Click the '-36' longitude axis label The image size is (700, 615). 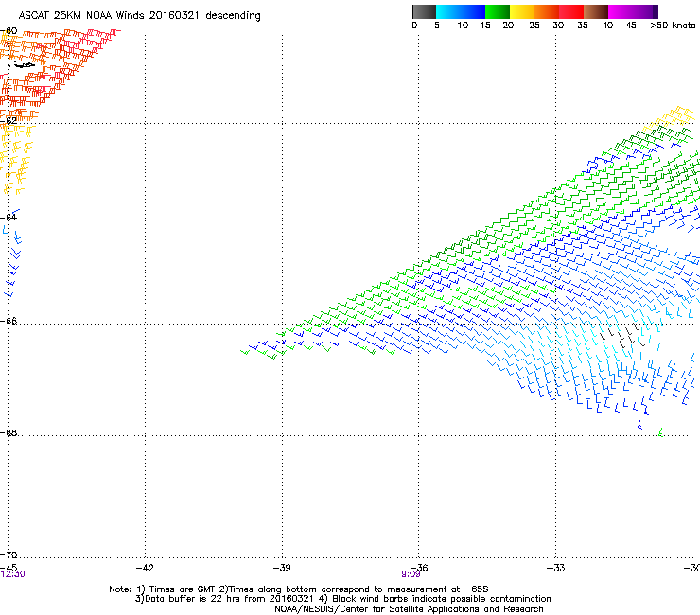pyautogui.click(x=419, y=568)
